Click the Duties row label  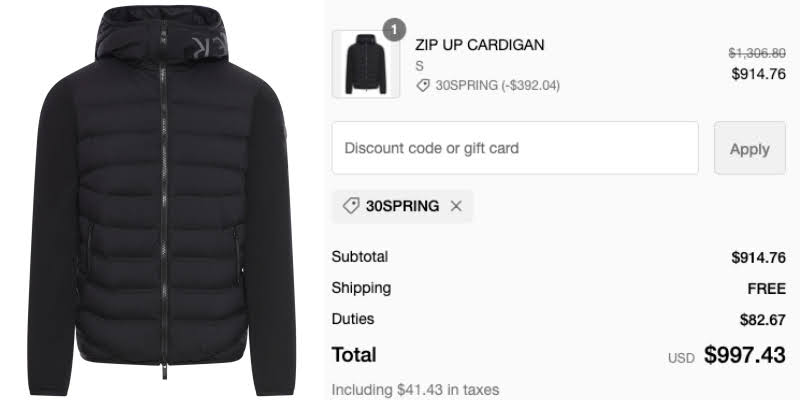(353, 319)
